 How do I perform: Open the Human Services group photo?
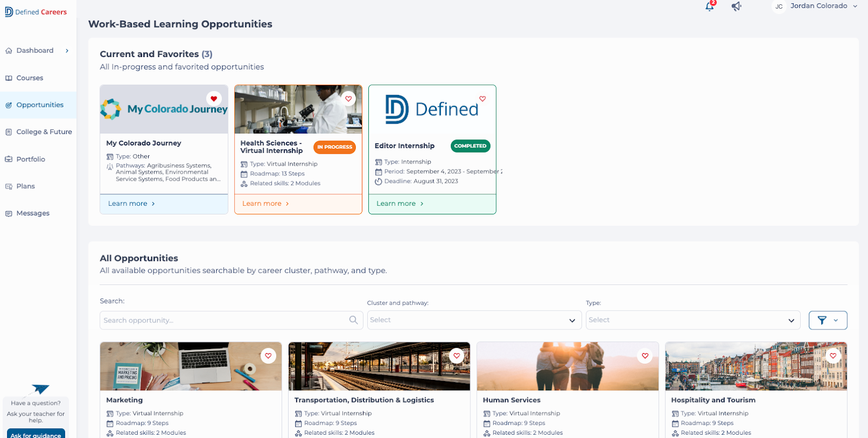click(x=567, y=366)
